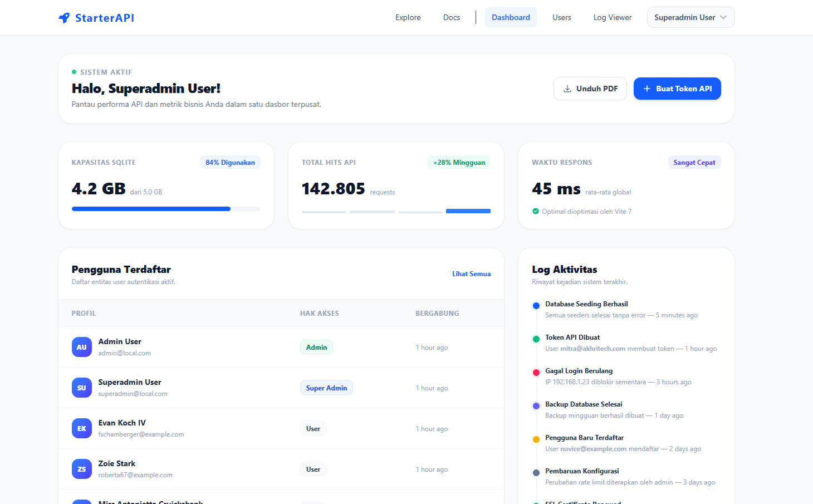This screenshot has height=504, width=813.
Task: Click the StarterAPI brand name
Action: 105,18
